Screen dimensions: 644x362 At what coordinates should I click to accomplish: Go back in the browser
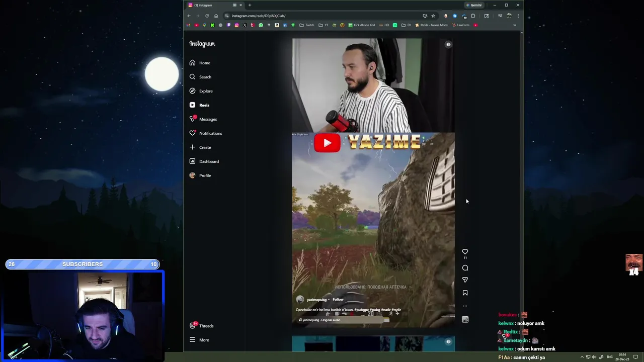pos(189,16)
